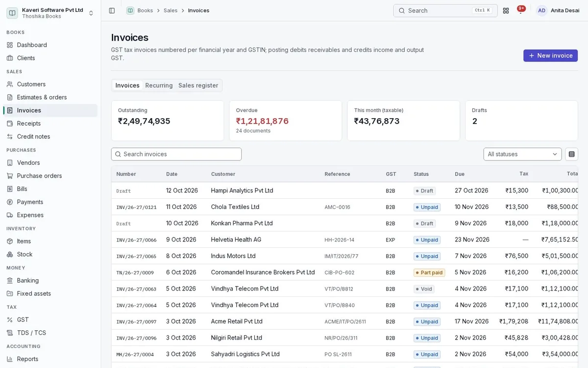This screenshot has width=588, height=368.
Task: Open the Dashboard sidebar icon
Action: (10, 45)
